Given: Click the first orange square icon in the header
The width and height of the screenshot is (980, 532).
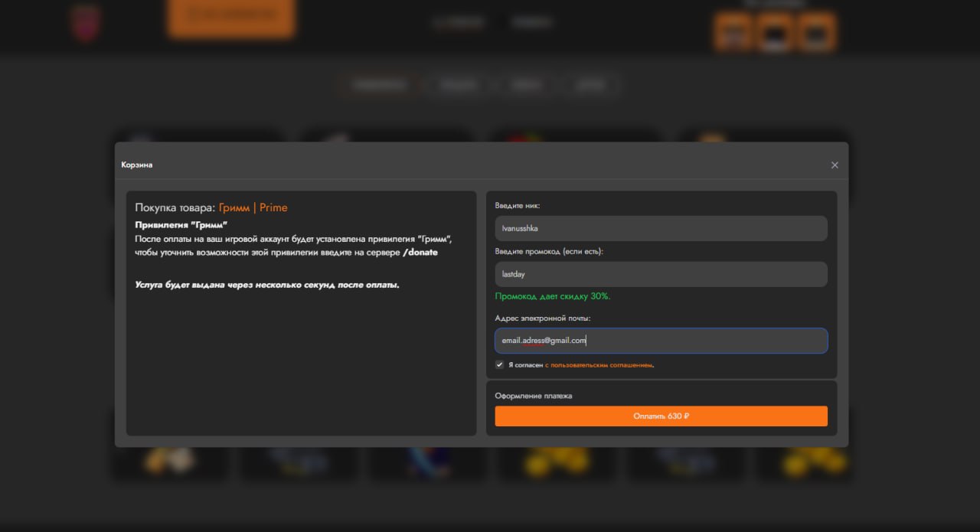Looking at the screenshot, I should [734, 32].
